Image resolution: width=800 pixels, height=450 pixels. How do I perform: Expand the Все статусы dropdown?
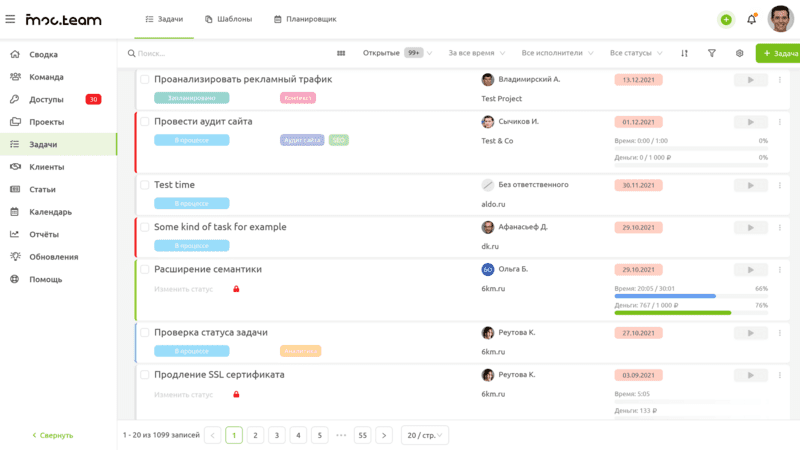pos(636,53)
